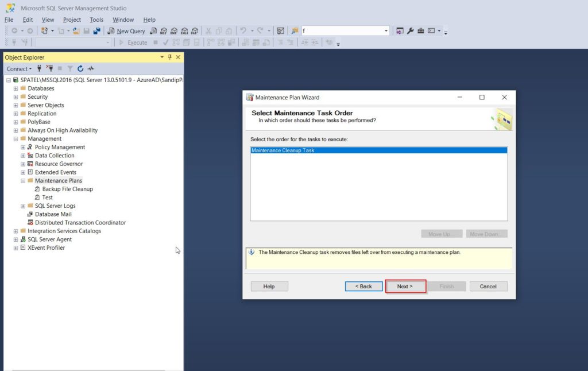Open the Properties wrench icon
The image size is (588, 371).
pyautogui.click(x=410, y=31)
